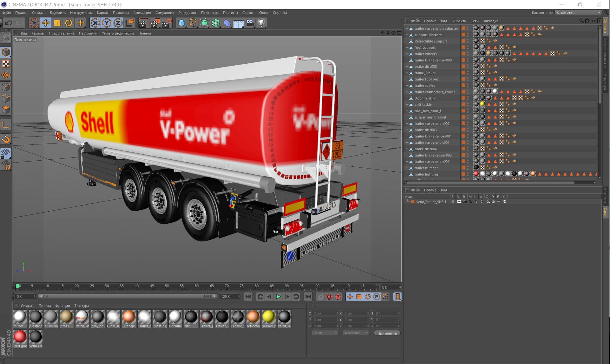Image resolution: width=610 pixels, height=364 pixels.
Task: Click the Undo arrow icon
Action: [x=9, y=23]
